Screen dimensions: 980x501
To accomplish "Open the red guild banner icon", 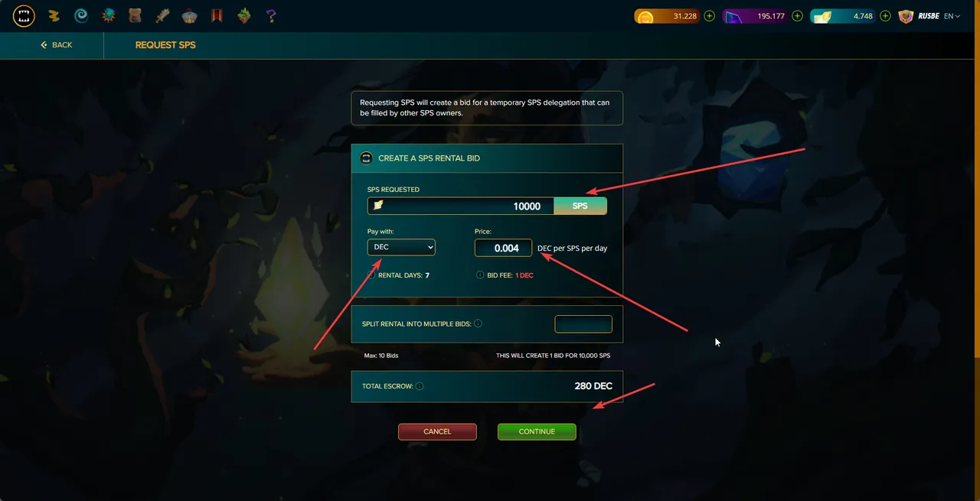I will [217, 15].
